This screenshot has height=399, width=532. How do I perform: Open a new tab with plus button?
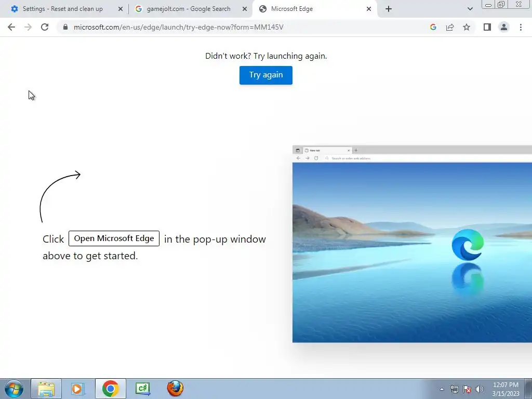[389, 9]
